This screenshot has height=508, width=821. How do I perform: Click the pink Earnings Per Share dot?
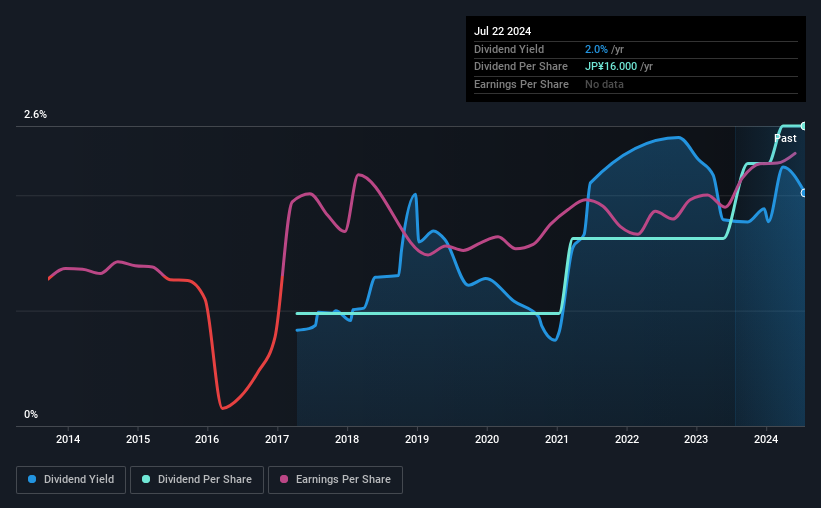(284, 479)
